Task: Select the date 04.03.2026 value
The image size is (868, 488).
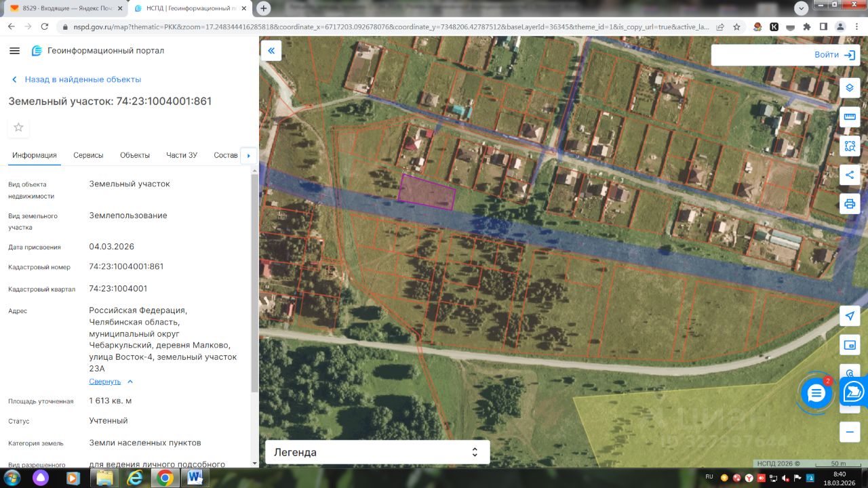Action: [x=112, y=247]
